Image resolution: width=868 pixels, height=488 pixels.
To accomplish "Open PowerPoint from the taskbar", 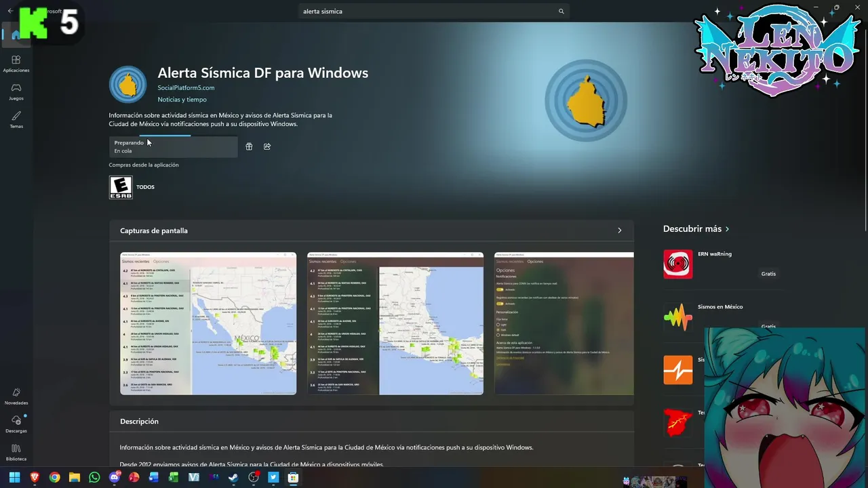I will [134, 477].
